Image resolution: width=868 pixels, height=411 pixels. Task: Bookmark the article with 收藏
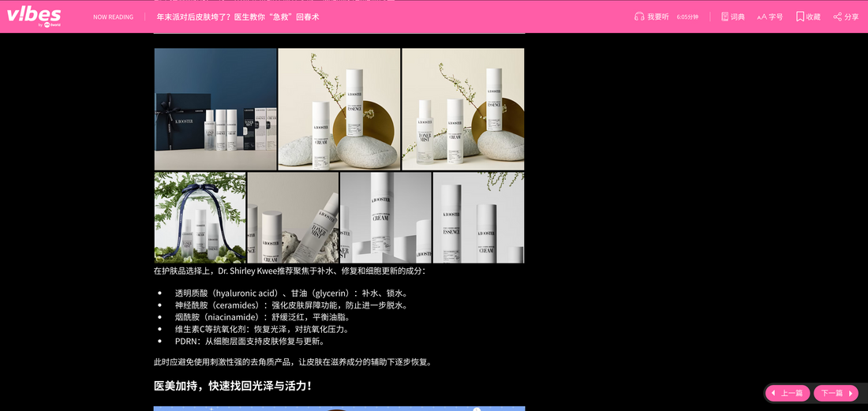click(808, 17)
